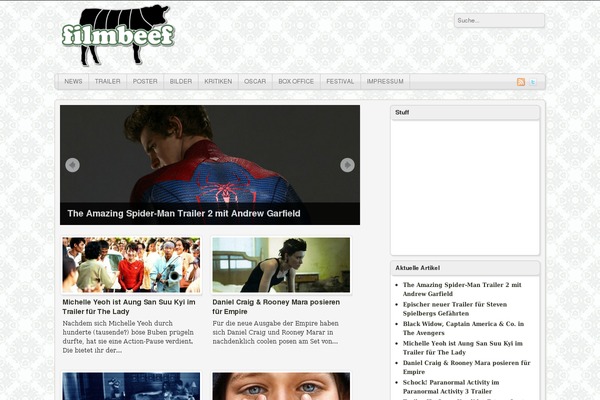The width and height of the screenshot is (600, 400).
Task: Open the TRAILER menu item
Action: pyautogui.click(x=108, y=82)
